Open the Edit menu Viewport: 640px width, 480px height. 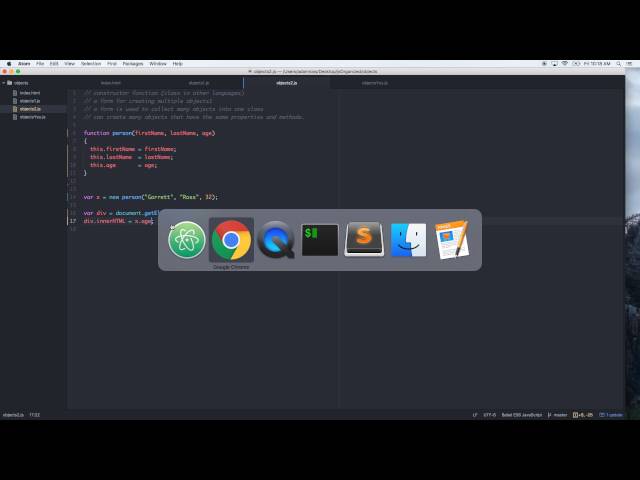pyautogui.click(x=54, y=64)
